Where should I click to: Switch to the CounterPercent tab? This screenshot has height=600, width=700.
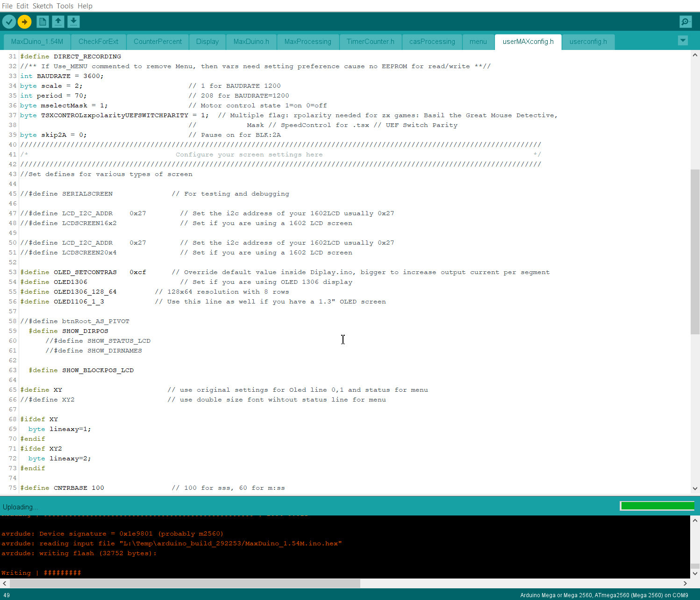click(x=157, y=42)
